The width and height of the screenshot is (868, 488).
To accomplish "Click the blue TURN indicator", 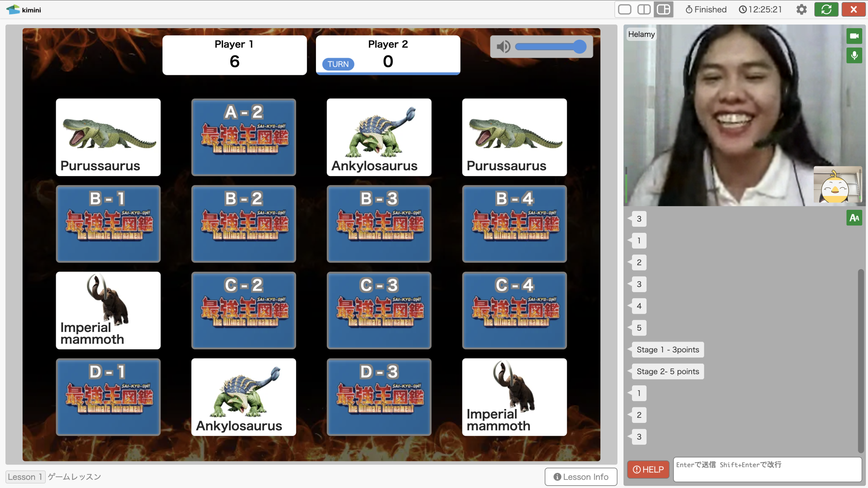I will (338, 64).
